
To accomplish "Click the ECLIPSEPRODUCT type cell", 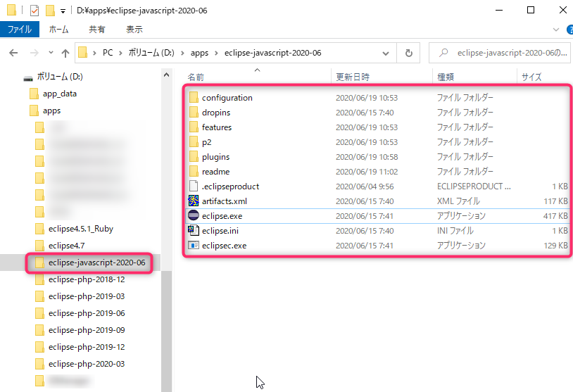I will click(474, 186).
